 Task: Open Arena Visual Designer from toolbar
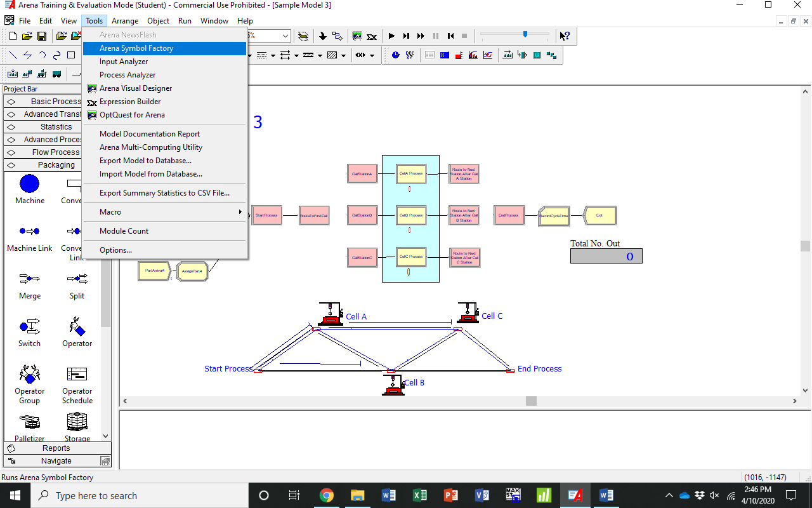click(x=357, y=36)
